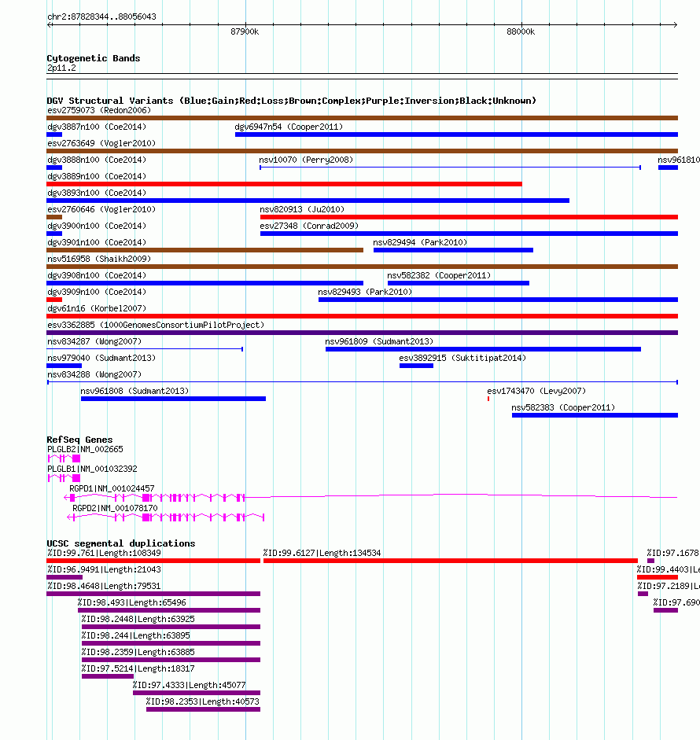Screen dimensions: 700x740
Task: Open the nsv834288 (Wong2007) variant label
Action: tap(94, 375)
